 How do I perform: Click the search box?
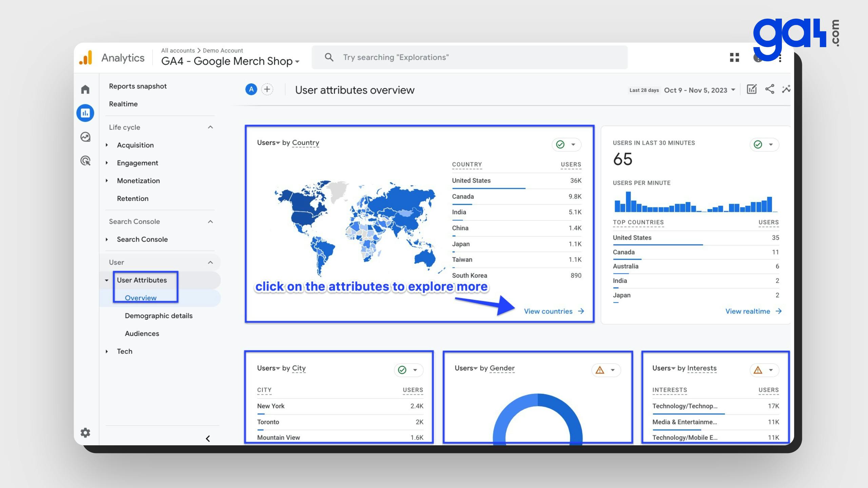click(469, 57)
